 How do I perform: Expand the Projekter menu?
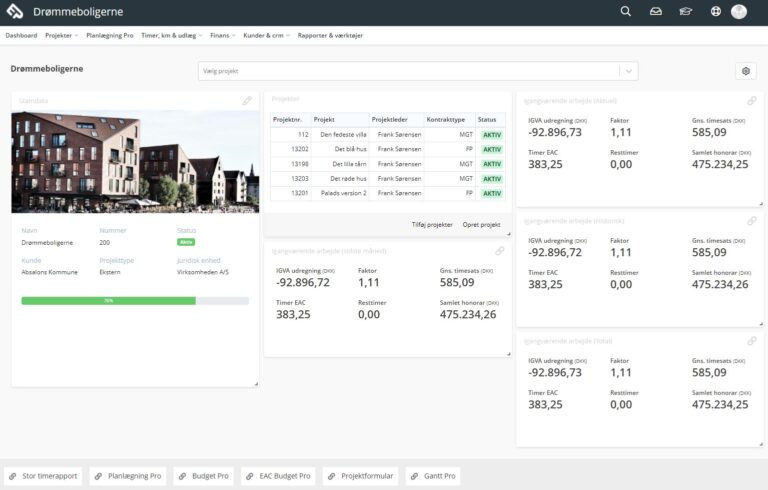(61, 35)
